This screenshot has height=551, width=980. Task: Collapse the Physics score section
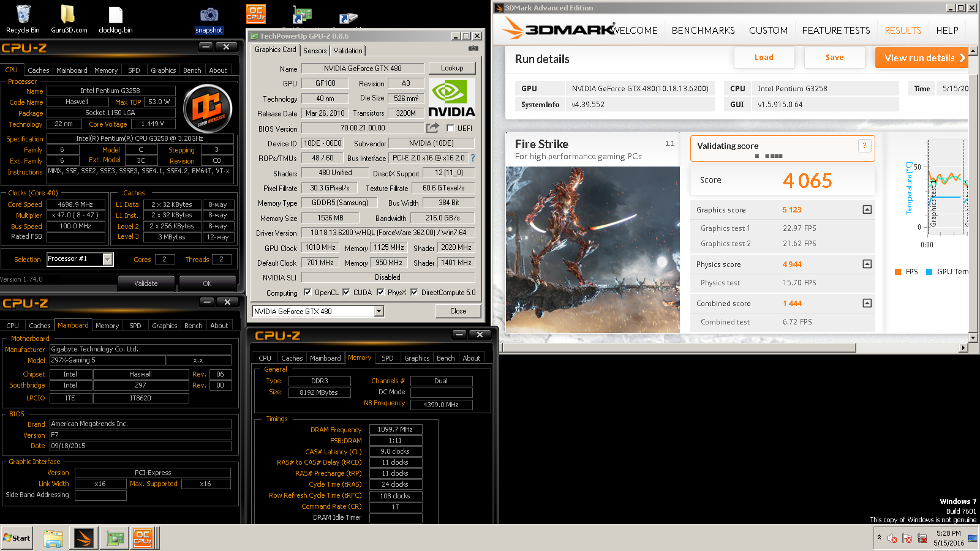867,264
